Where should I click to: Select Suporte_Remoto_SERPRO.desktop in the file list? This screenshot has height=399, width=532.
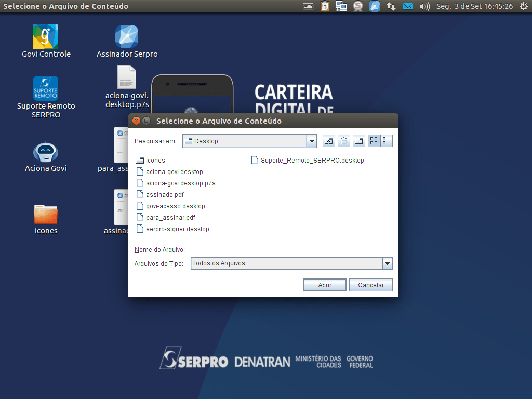(308, 161)
